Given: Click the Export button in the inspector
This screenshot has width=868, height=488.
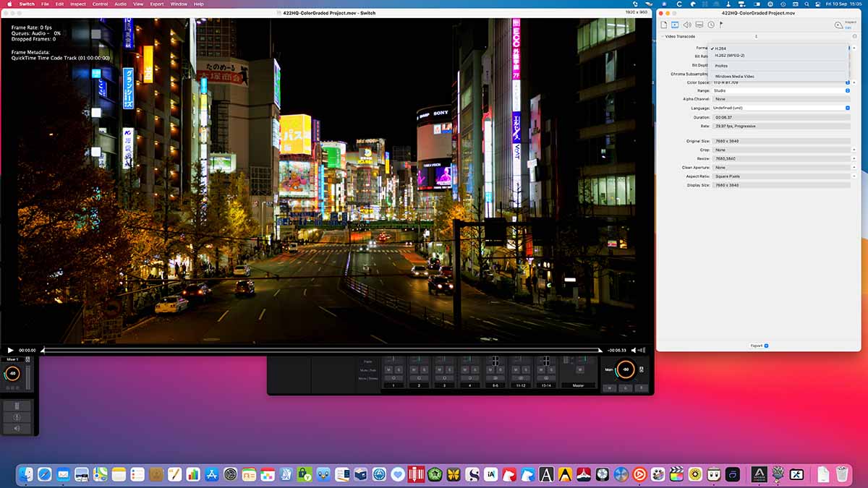Looking at the screenshot, I should click(759, 346).
